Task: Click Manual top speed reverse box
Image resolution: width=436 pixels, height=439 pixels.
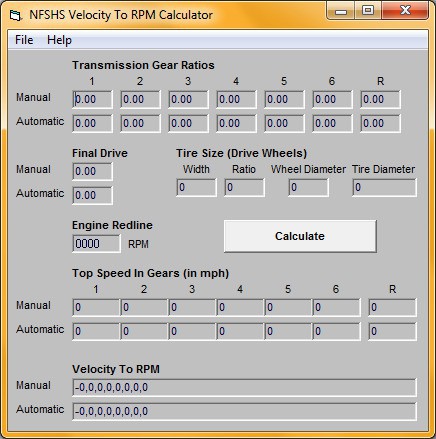Action: click(x=392, y=307)
